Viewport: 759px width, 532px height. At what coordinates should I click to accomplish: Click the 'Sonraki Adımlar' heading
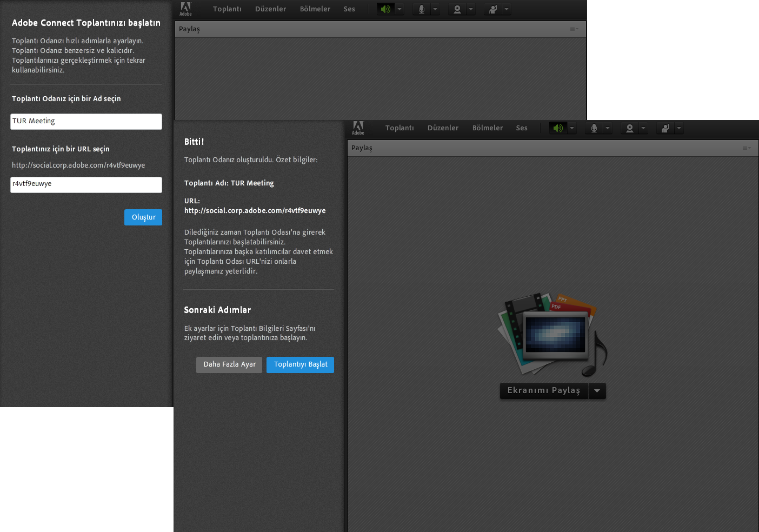[217, 310]
